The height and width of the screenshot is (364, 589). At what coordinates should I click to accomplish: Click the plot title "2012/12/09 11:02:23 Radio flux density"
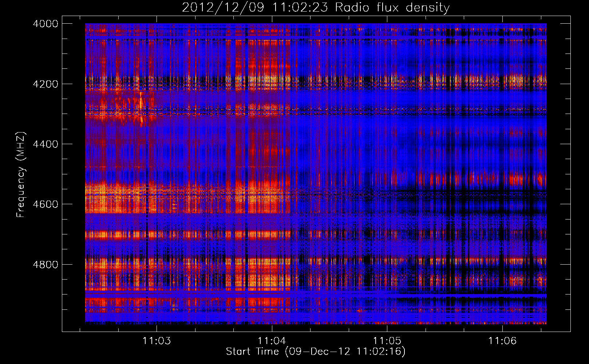click(316, 7)
